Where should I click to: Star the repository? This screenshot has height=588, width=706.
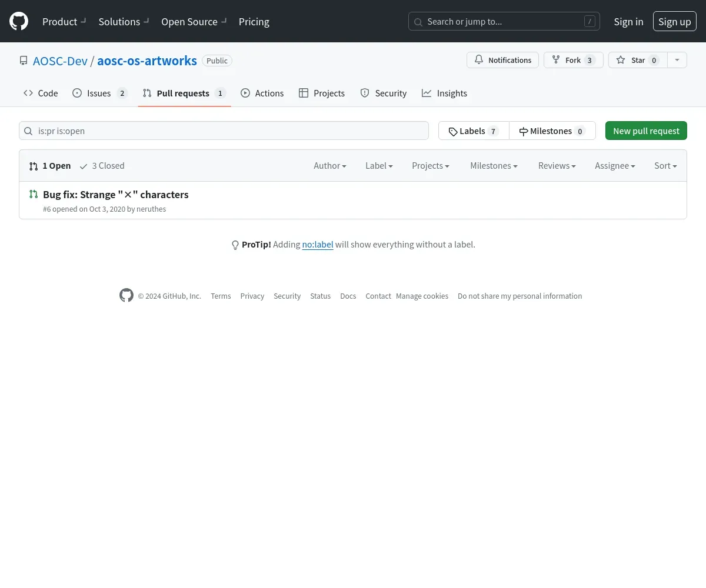(638, 60)
